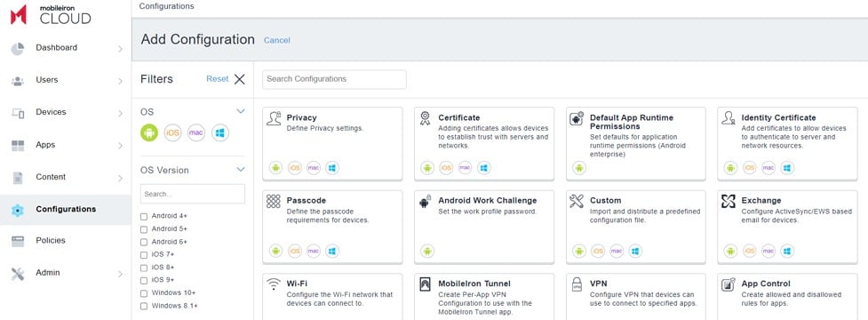Viewport: 868px width, 320px height.
Task: Expand the Devices menu chevron
Action: (x=120, y=114)
